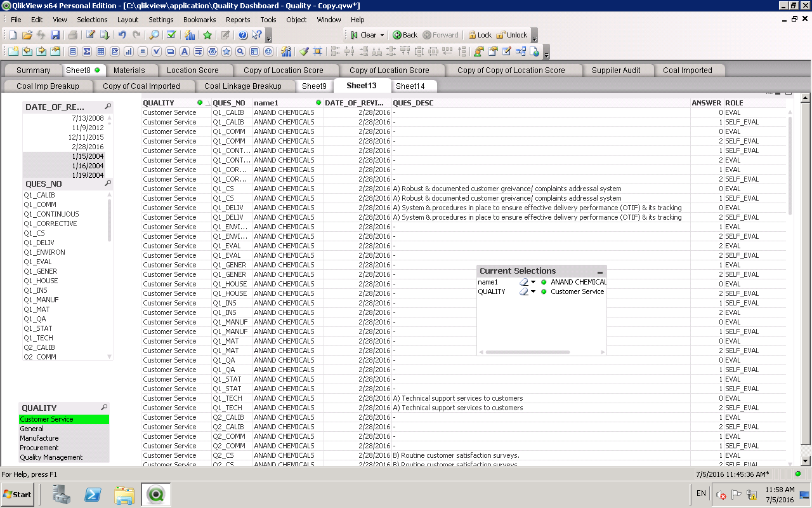Open standard toolbar options chevron

268,36
